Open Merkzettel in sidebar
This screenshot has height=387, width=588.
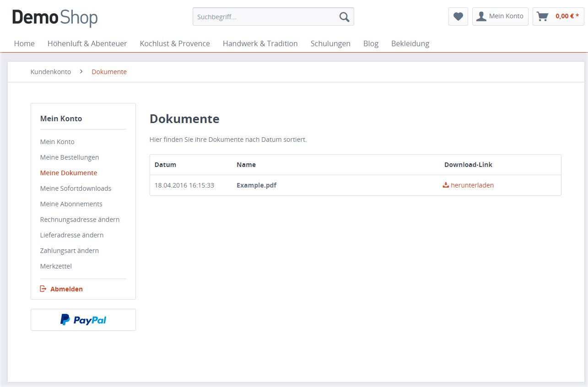[56, 266]
